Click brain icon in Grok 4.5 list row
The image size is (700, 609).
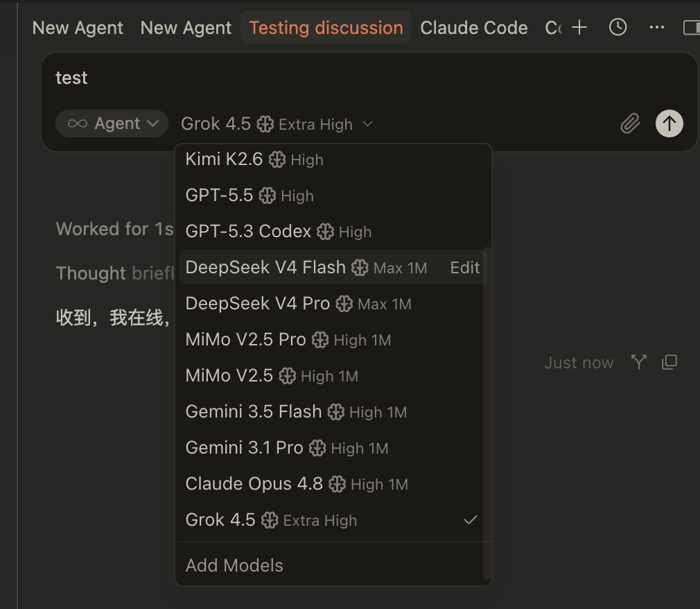point(270,520)
